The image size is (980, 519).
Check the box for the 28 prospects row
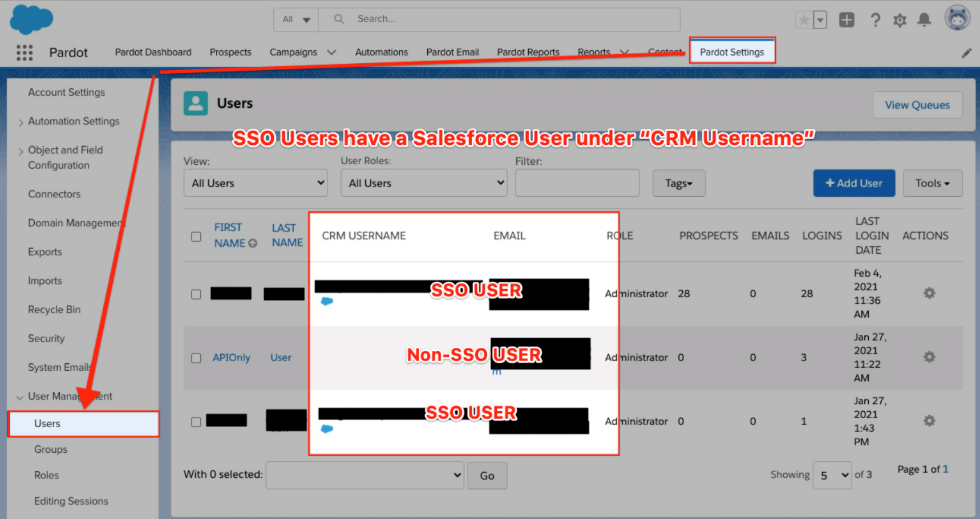coord(196,294)
